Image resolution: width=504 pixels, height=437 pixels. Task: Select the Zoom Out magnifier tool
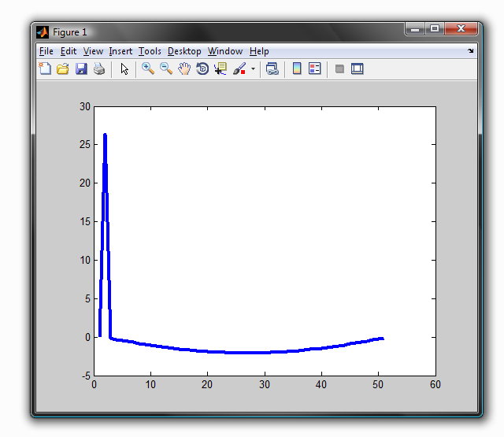(x=165, y=69)
